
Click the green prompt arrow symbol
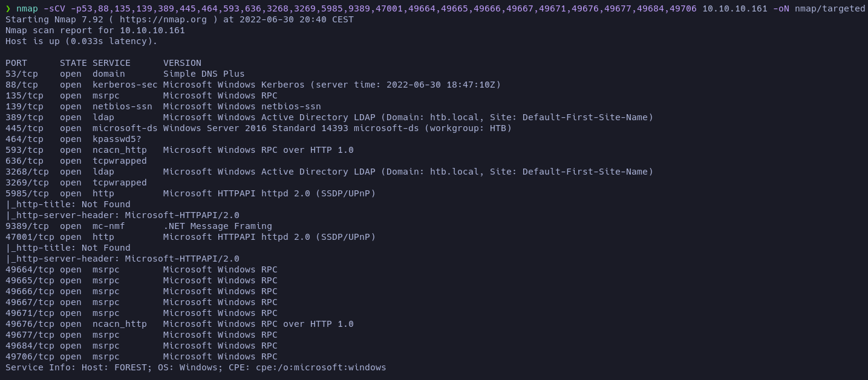pos(8,8)
